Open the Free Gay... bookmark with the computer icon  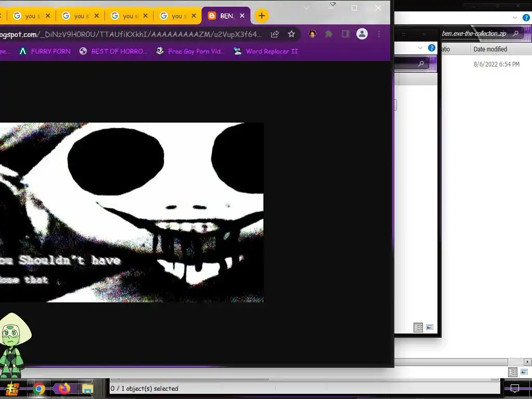pos(190,51)
